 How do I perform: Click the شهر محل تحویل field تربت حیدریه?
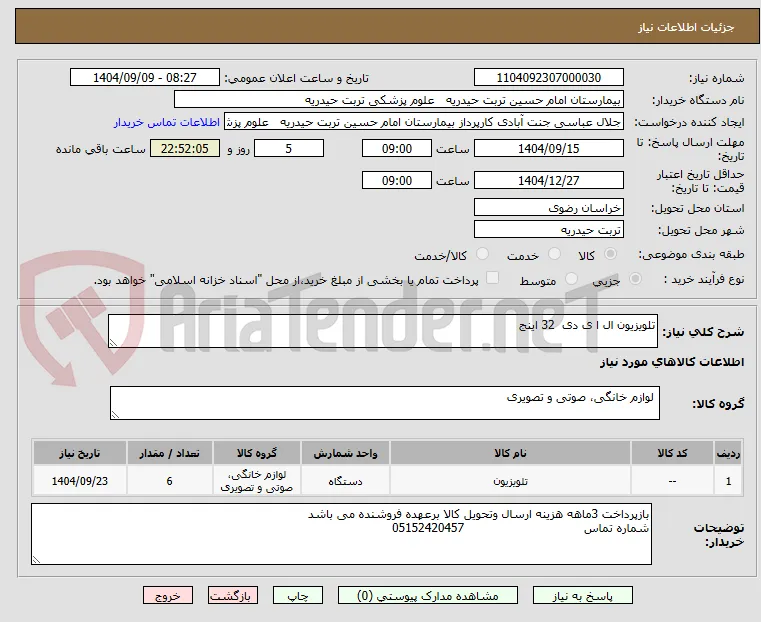coord(548,229)
